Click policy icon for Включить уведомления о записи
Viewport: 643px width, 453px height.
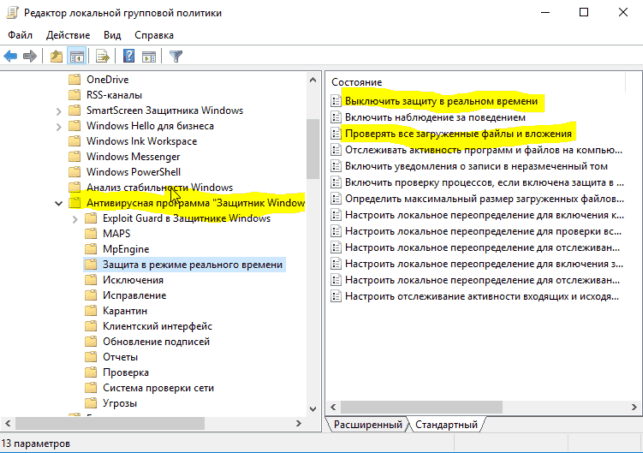(x=336, y=166)
